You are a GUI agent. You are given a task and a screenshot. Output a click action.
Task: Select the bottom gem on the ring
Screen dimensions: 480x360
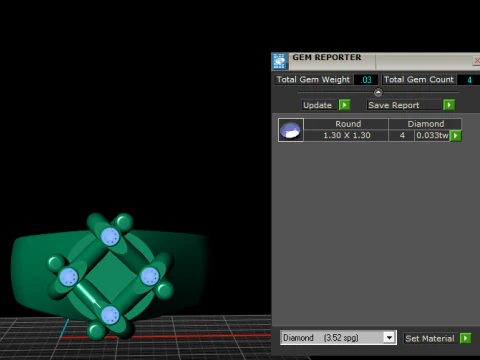110,315
